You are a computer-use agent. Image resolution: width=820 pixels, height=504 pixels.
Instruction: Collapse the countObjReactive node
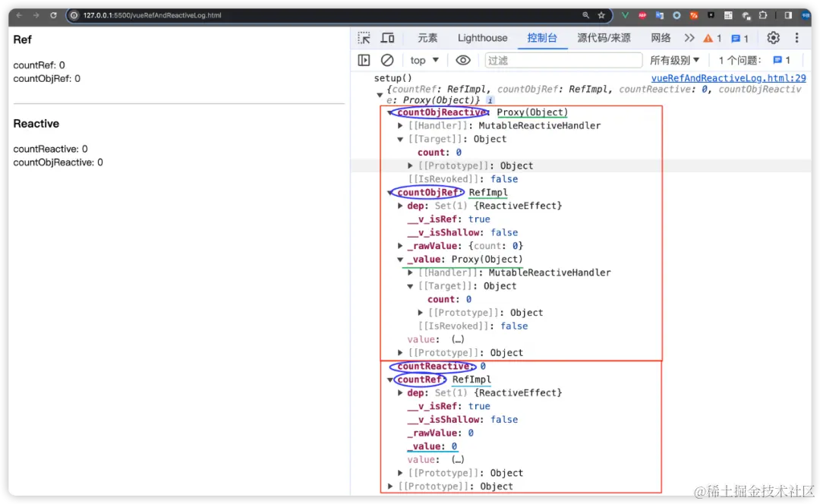[x=389, y=112]
